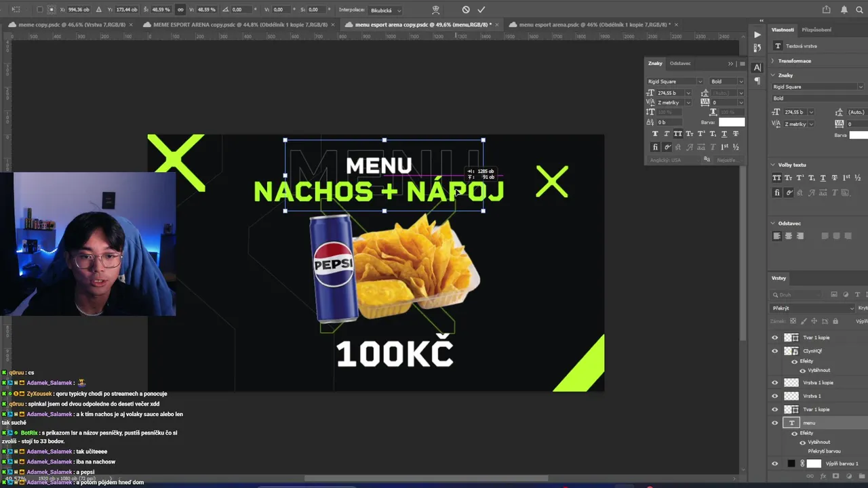Toggle Faux Italic in Znaky panel
This screenshot has height=488, width=868.
[667, 134]
